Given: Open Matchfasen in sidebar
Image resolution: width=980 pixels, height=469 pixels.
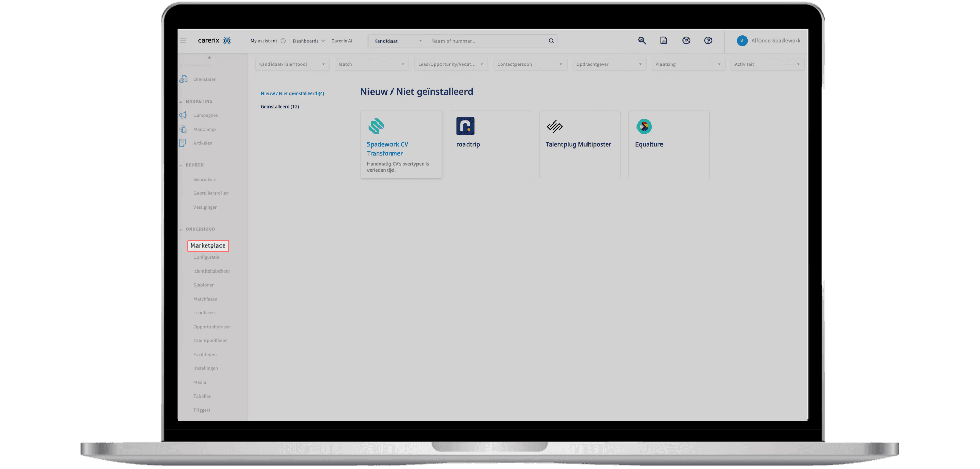Looking at the screenshot, I should click(206, 299).
